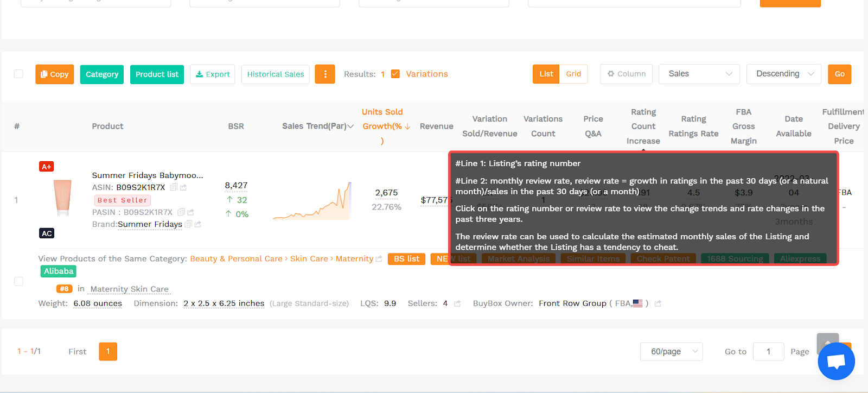Click the #8 rank badge
Screen dimensions: 868x393
[64, 289]
